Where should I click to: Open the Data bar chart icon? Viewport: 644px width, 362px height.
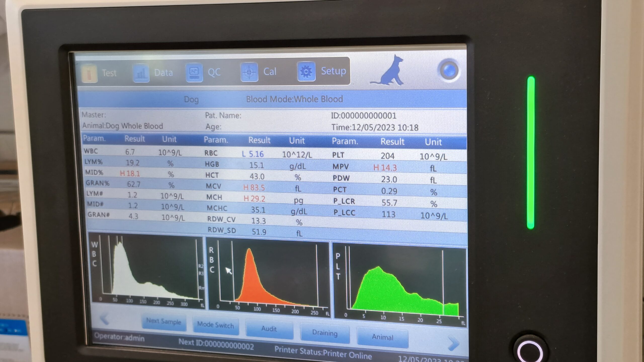(x=141, y=73)
